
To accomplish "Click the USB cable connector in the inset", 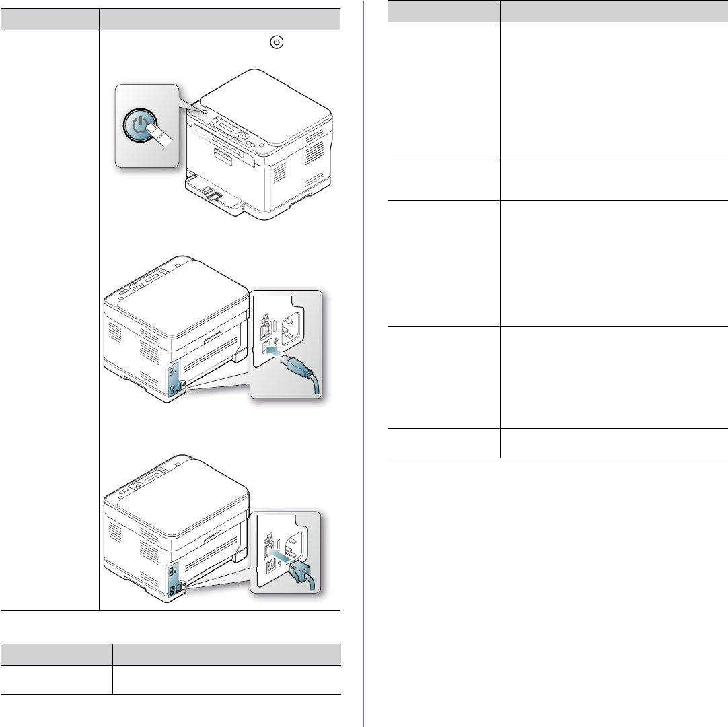I will click(x=303, y=372).
